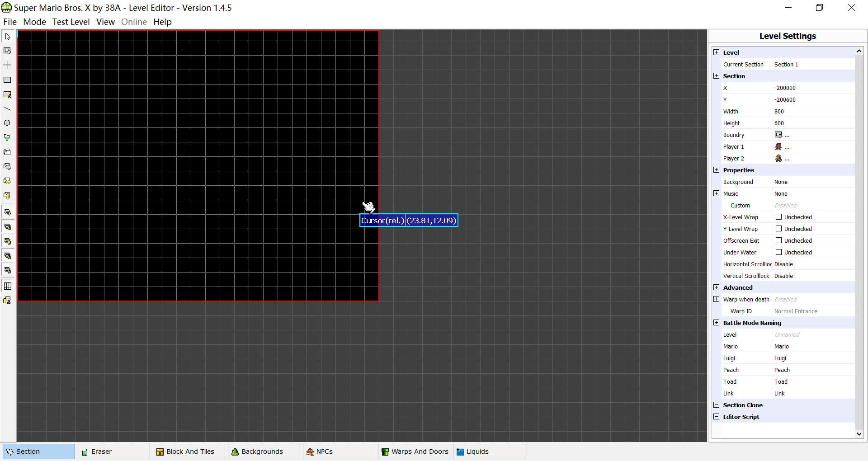Edit the Luigi battle name field
Screen dimensions: 868x461
(x=814, y=358)
